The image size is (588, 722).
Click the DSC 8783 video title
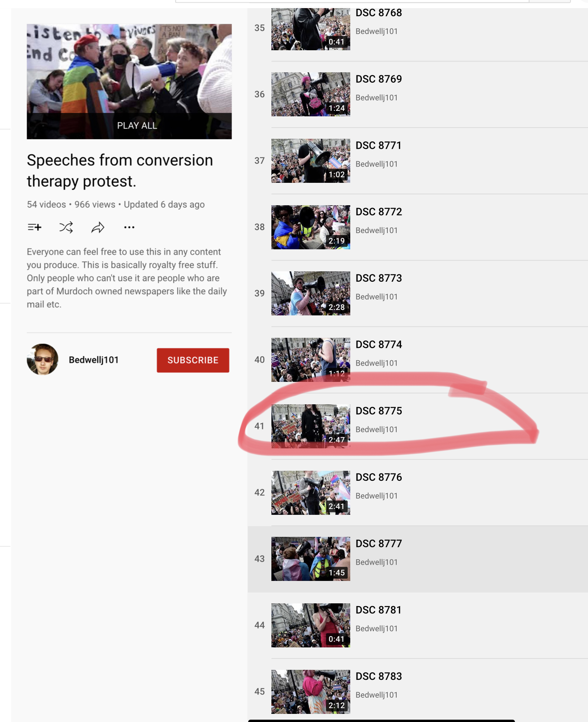tap(379, 676)
